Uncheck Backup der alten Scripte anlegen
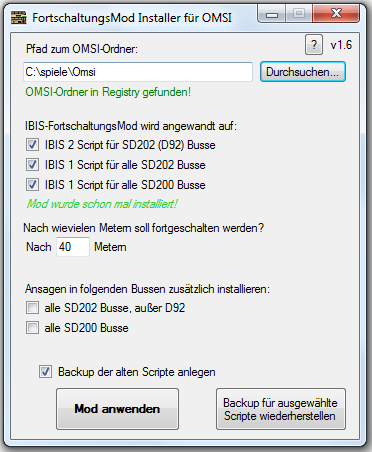372x452 pixels. (x=45, y=372)
